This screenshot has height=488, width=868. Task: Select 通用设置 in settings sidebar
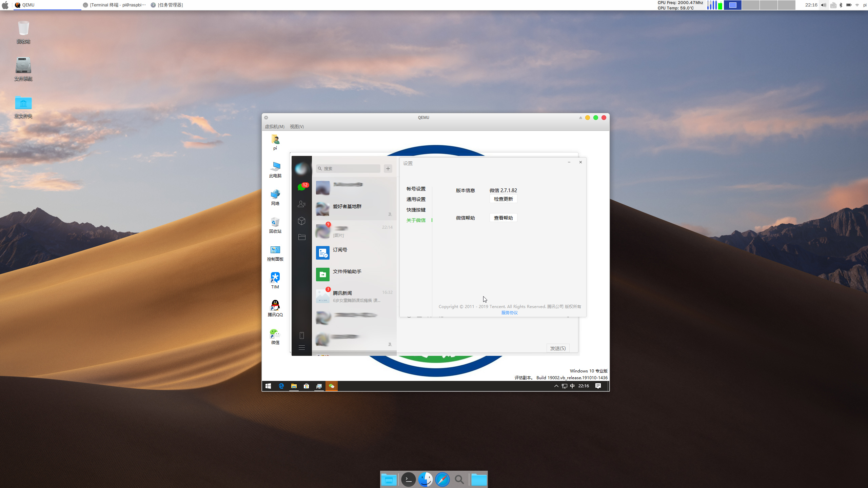[x=416, y=199]
